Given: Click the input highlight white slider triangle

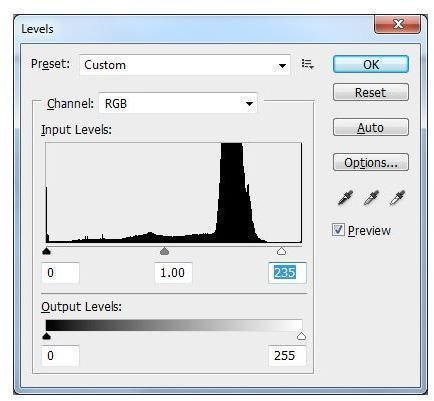Looking at the screenshot, I should (282, 251).
